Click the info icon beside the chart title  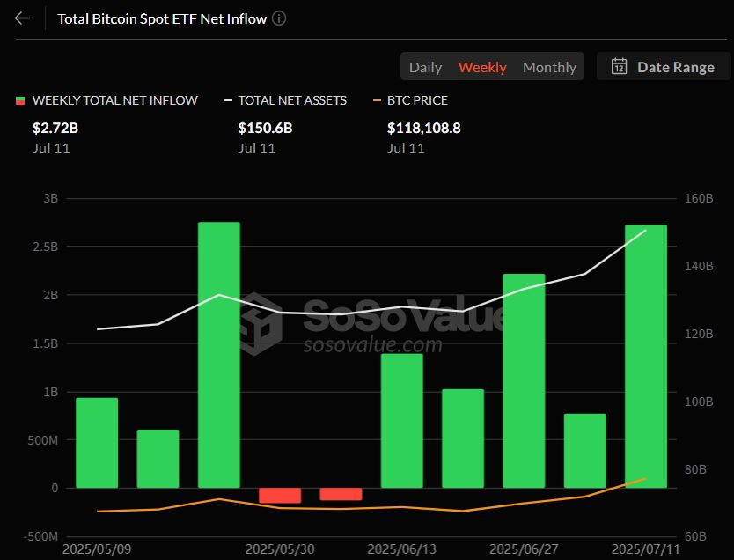(x=279, y=18)
